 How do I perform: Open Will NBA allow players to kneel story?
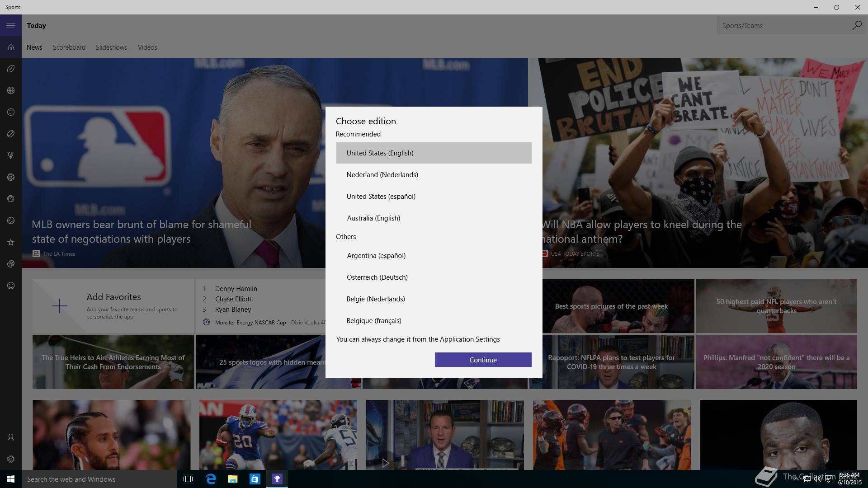[x=642, y=231]
